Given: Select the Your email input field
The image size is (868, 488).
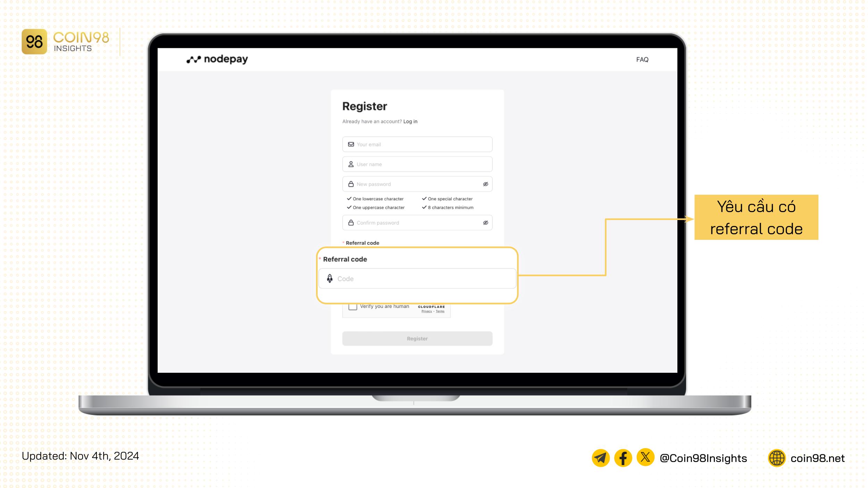Looking at the screenshot, I should [417, 144].
